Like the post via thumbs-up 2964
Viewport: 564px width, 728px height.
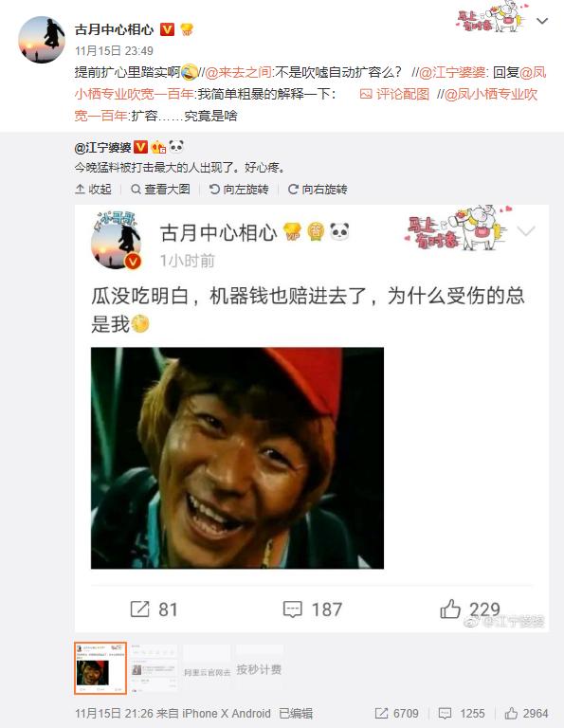pyautogui.click(x=511, y=713)
